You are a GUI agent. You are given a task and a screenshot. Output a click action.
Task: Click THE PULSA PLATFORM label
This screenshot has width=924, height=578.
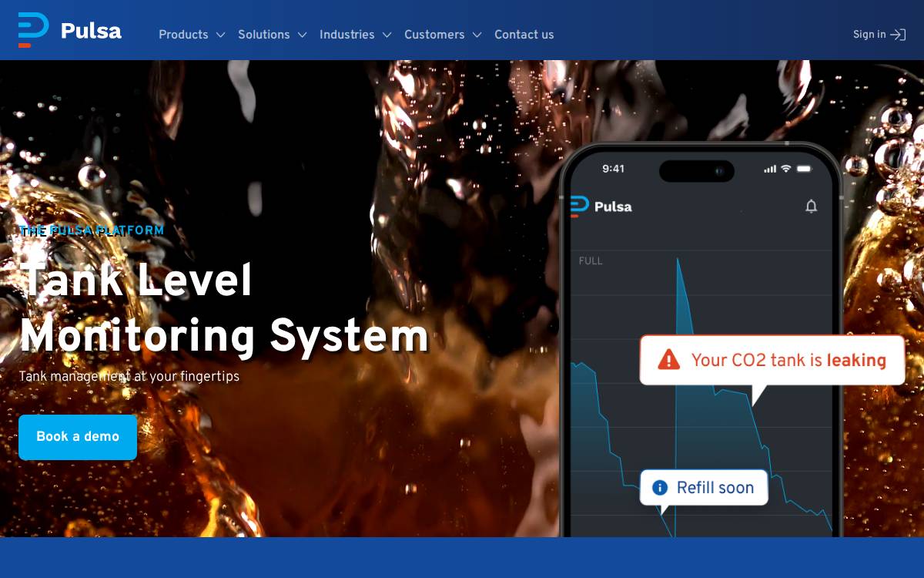(x=92, y=230)
